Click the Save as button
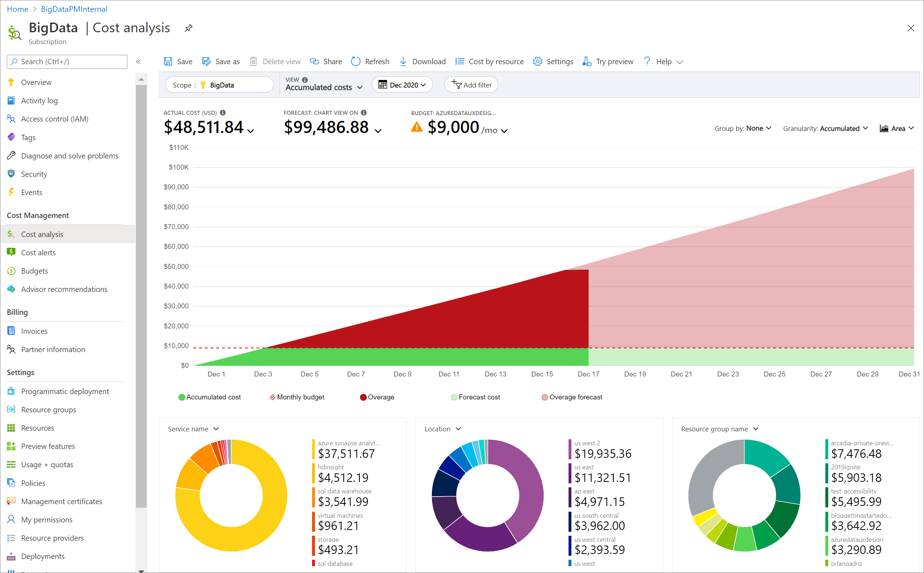This screenshot has height=573, width=924. tap(221, 61)
